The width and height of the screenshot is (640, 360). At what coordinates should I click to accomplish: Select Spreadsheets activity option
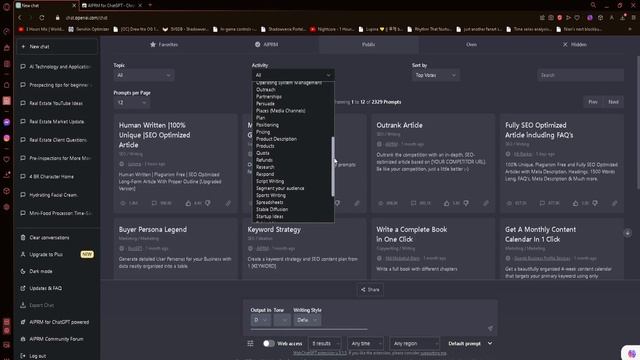(x=269, y=202)
